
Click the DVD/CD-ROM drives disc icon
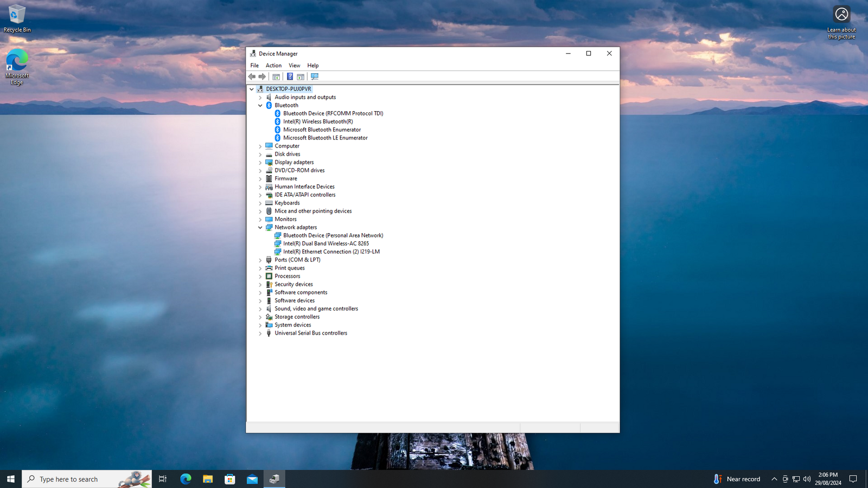pos(269,170)
